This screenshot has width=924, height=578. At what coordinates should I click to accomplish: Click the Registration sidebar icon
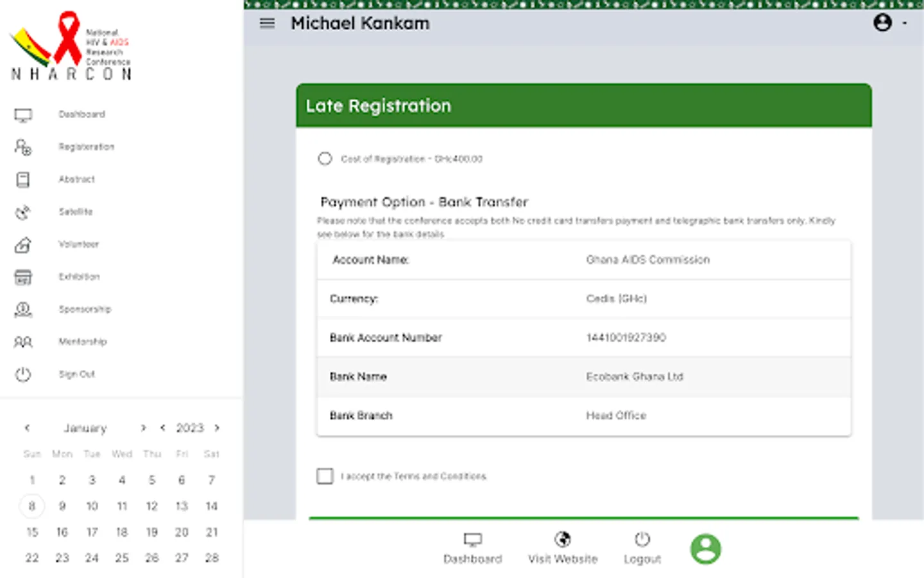23,147
